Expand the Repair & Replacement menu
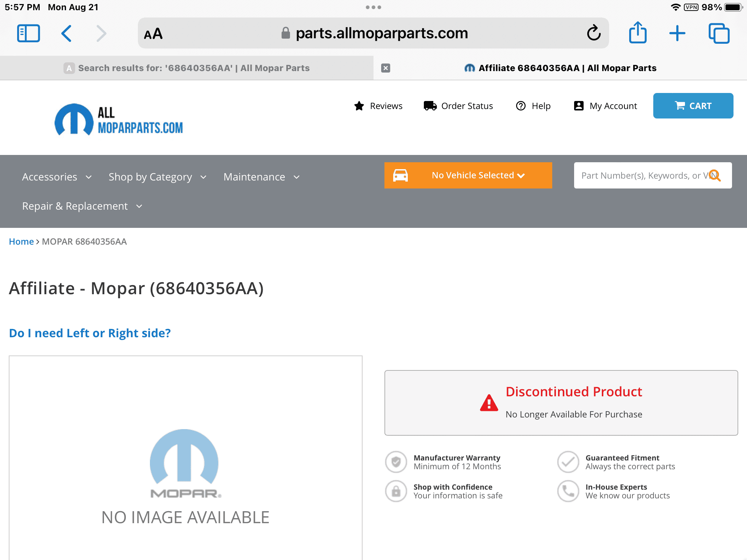The height and width of the screenshot is (560, 747). [x=82, y=206]
